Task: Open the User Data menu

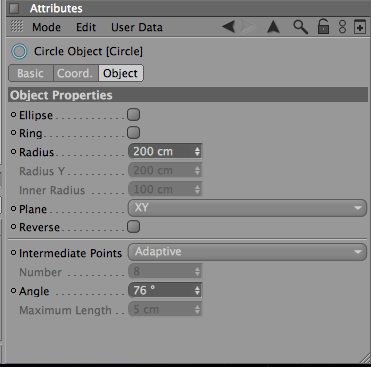Action: 137,27
